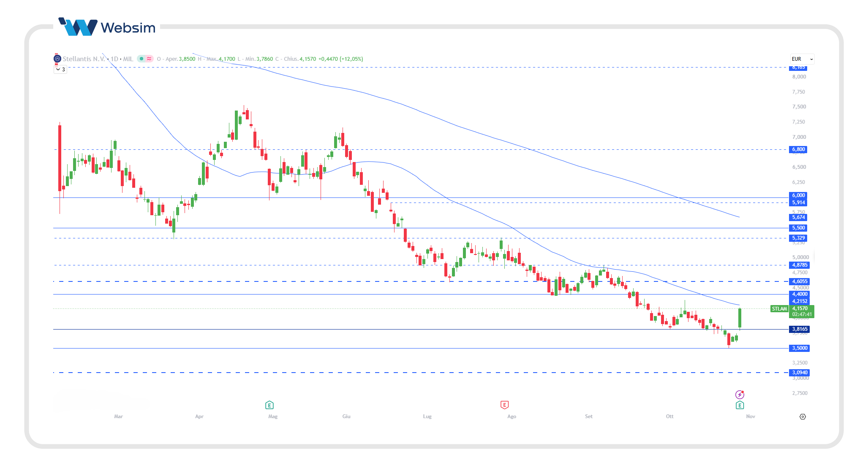Click the opening value 3,8500
The image size is (868, 473).
click(187, 59)
